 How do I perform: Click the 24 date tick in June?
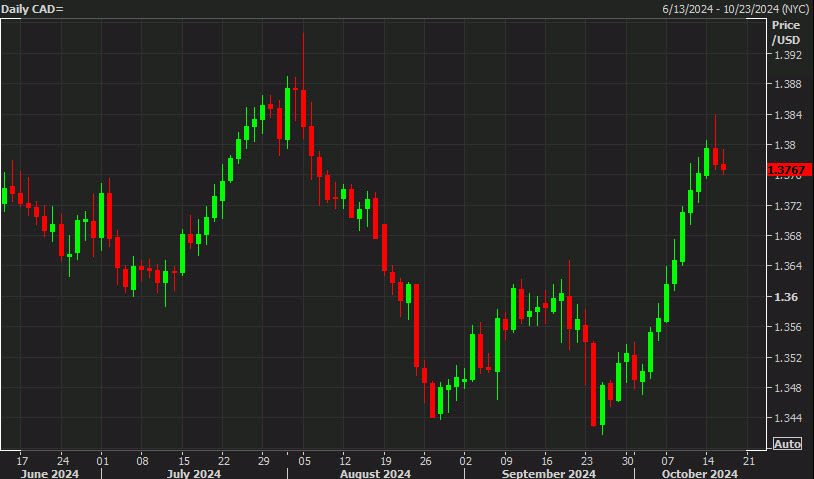63,461
